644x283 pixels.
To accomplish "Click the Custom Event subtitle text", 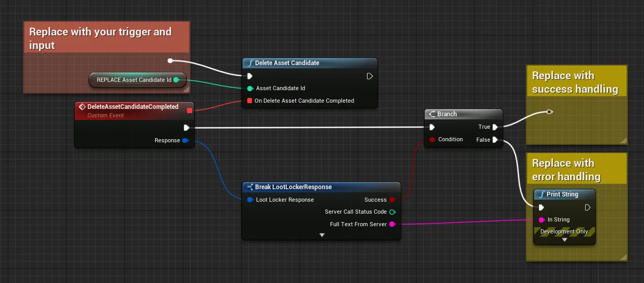I will click(106, 115).
